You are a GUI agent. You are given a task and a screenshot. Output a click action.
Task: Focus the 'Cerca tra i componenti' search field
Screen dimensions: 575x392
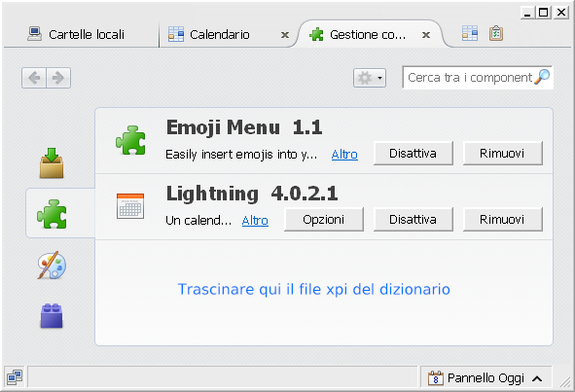tap(477, 78)
